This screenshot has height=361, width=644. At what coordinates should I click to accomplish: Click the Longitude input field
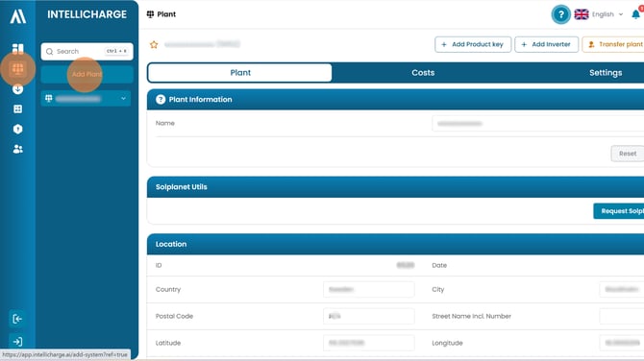622,343
